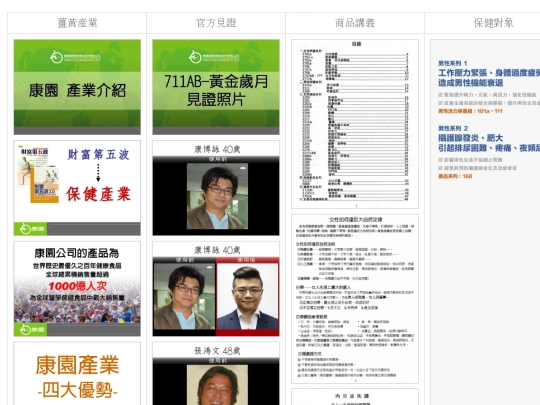Open the 711AB-黃金歲月 見證照片 slide
This screenshot has height=405, width=540.
point(216,87)
